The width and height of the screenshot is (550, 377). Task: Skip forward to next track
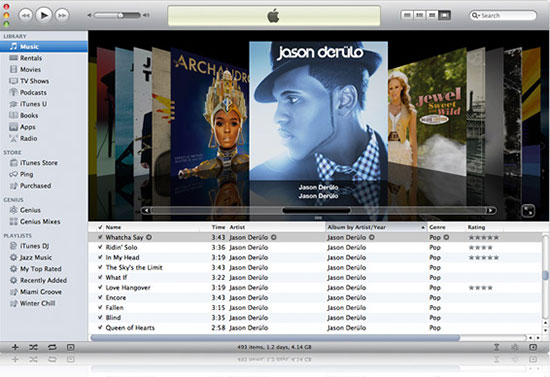click(x=62, y=15)
